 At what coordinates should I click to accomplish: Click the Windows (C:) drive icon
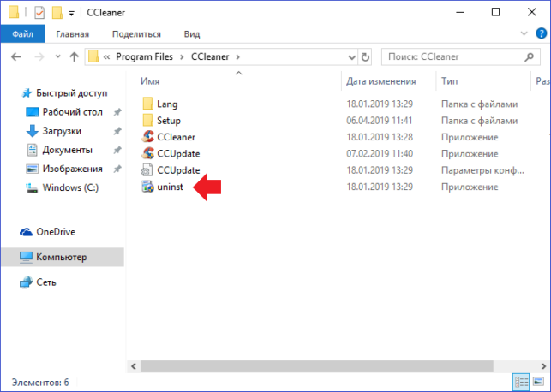[x=32, y=187]
